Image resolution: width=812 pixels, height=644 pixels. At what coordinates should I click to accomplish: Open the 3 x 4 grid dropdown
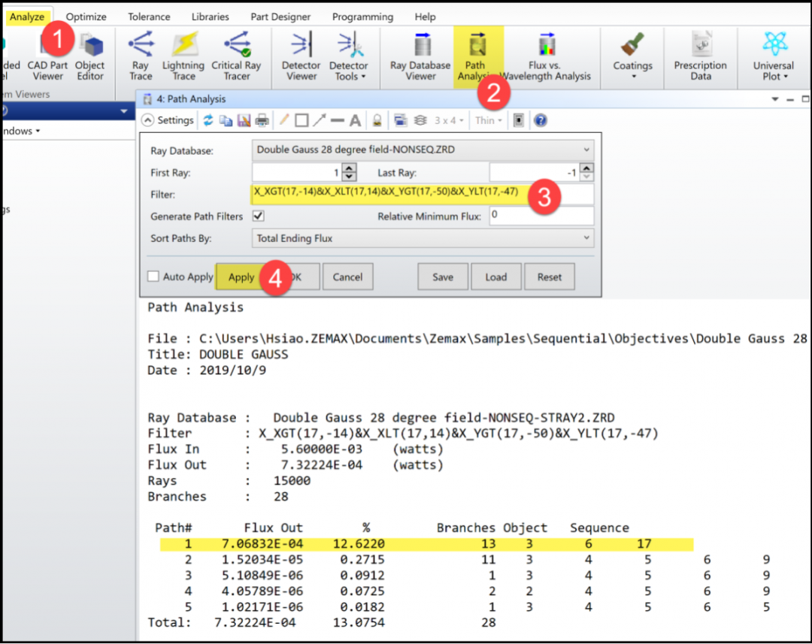click(x=448, y=121)
